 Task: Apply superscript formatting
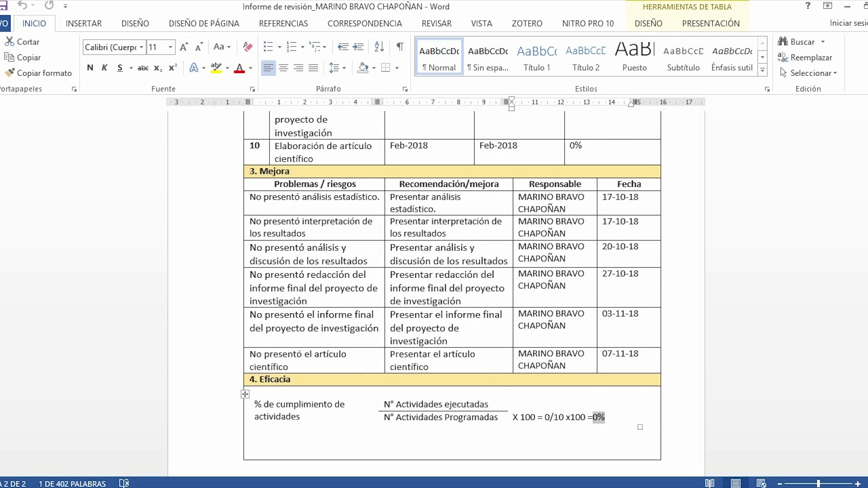pos(173,68)
